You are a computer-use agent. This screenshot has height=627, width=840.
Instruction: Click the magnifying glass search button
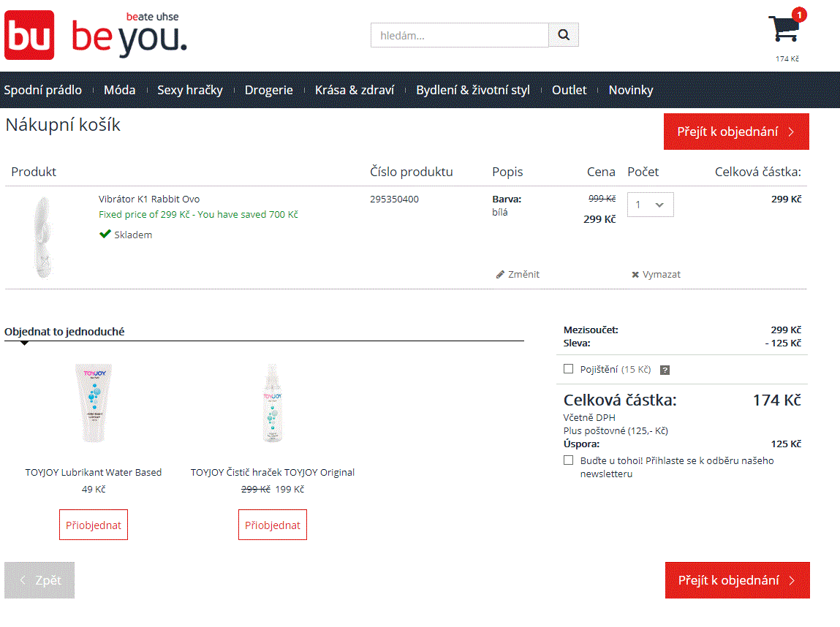coord(564,35)
